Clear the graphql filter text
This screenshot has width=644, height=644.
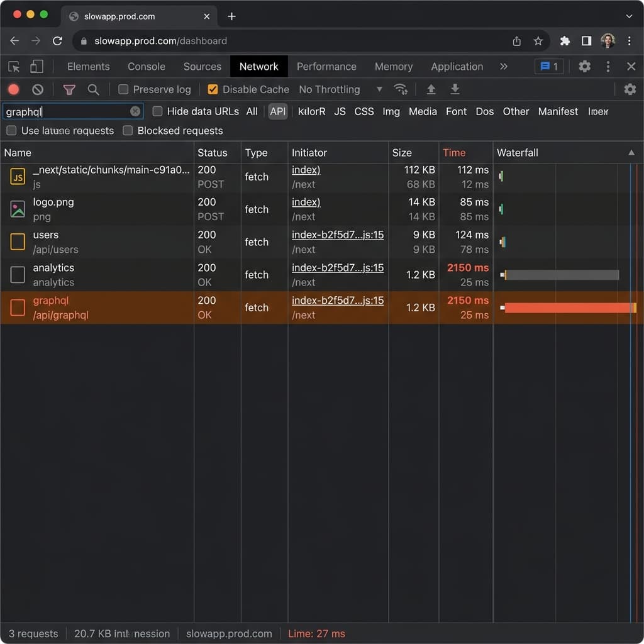coord(135,111)
